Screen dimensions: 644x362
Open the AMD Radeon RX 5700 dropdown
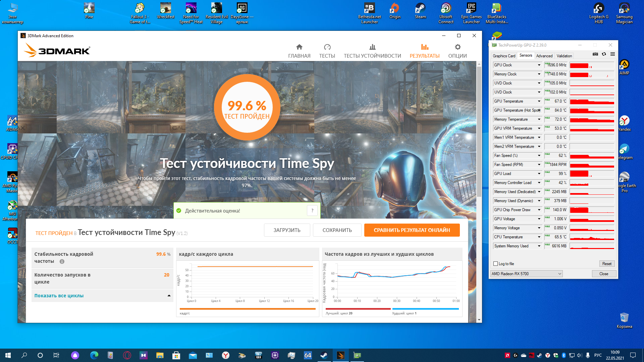pyautogui.click(x=526, y=274)
